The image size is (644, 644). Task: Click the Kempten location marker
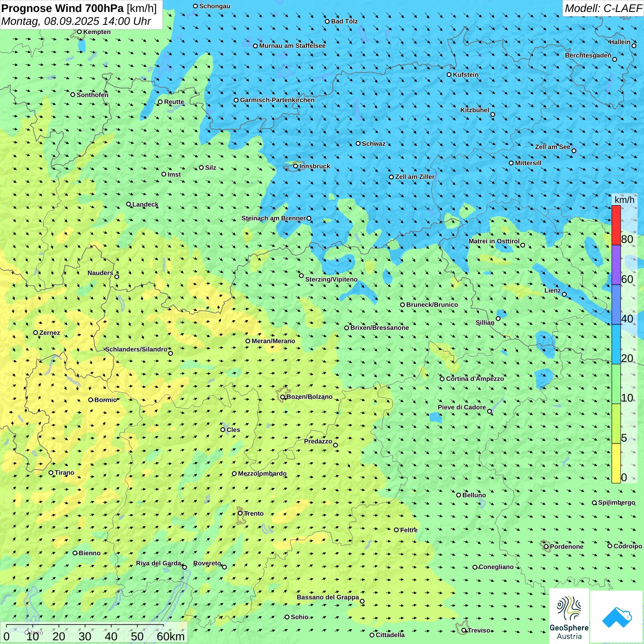pyautogui.click(x=79, y=32)
